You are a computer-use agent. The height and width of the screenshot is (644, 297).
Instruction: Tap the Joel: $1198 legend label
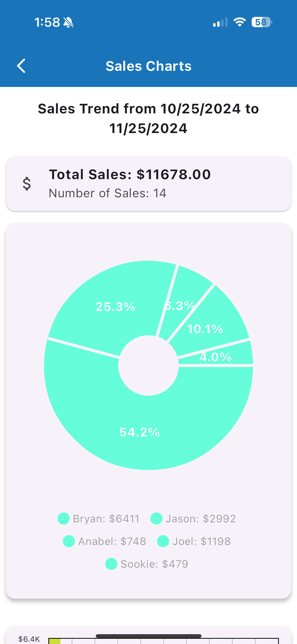pyautogui.click(x=202, y=541)
